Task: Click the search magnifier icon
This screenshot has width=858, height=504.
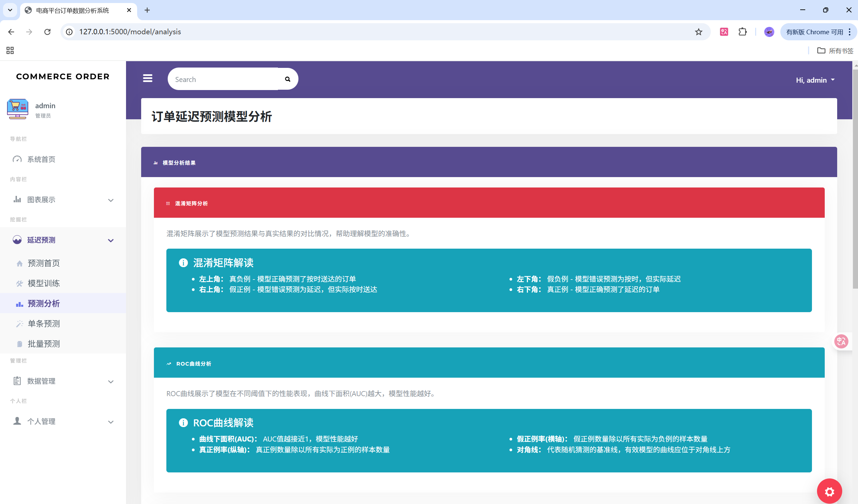Action: (288, 79)
